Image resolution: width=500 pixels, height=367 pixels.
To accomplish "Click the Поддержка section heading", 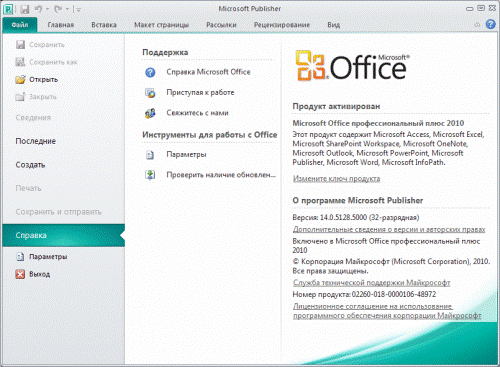I will pyautogui.click(x=165, y=52).
